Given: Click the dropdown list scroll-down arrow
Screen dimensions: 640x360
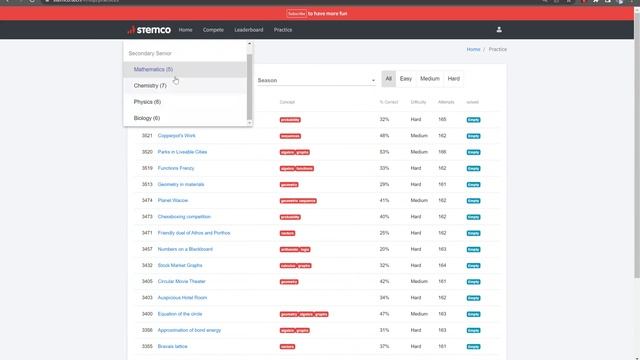Looking at the screenshot, I should click(x=249, y=123).
